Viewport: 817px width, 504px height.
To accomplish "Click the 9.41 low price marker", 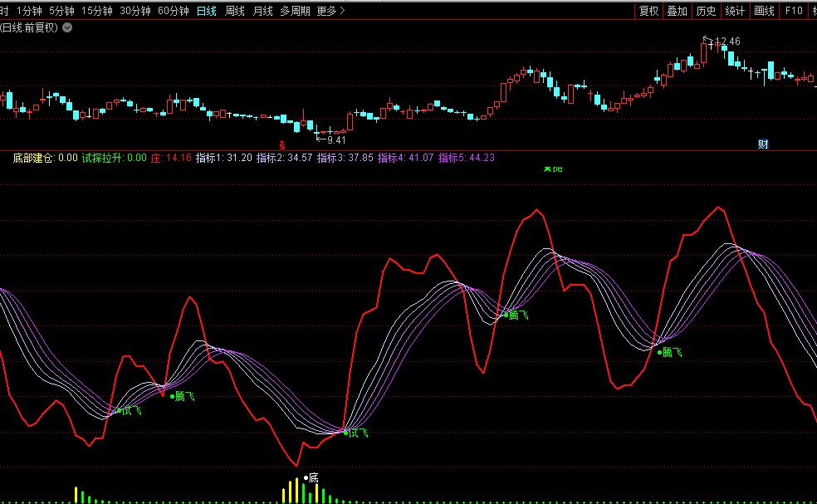I will tap(336, 140).
